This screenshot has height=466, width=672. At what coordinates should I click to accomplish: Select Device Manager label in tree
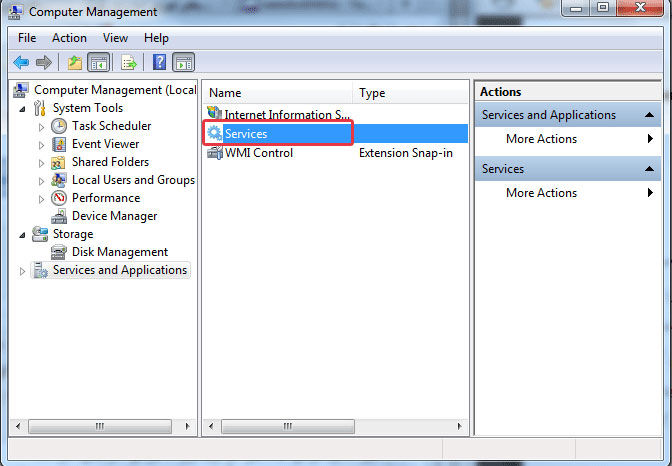(x=114, y=216)
